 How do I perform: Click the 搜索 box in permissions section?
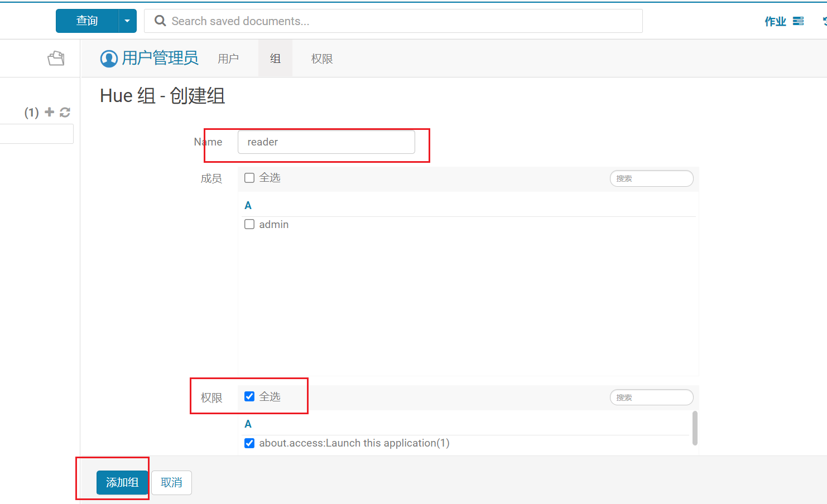click(652, 398)
